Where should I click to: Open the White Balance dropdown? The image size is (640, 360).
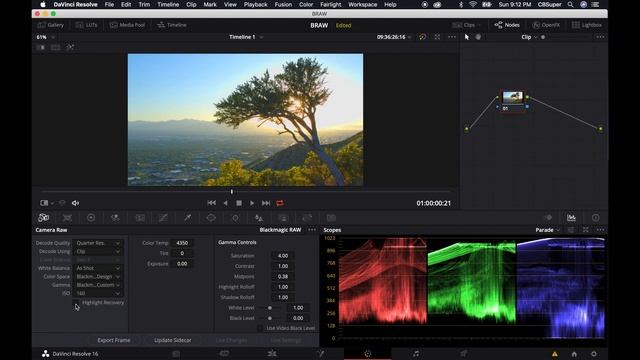[98, 268]
